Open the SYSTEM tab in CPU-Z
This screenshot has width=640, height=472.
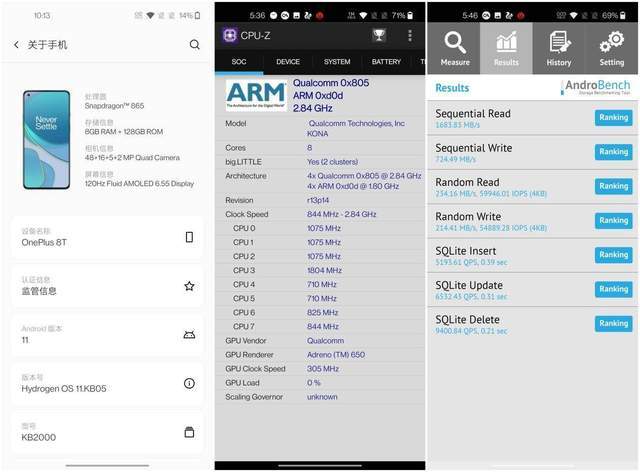(337, 62)
